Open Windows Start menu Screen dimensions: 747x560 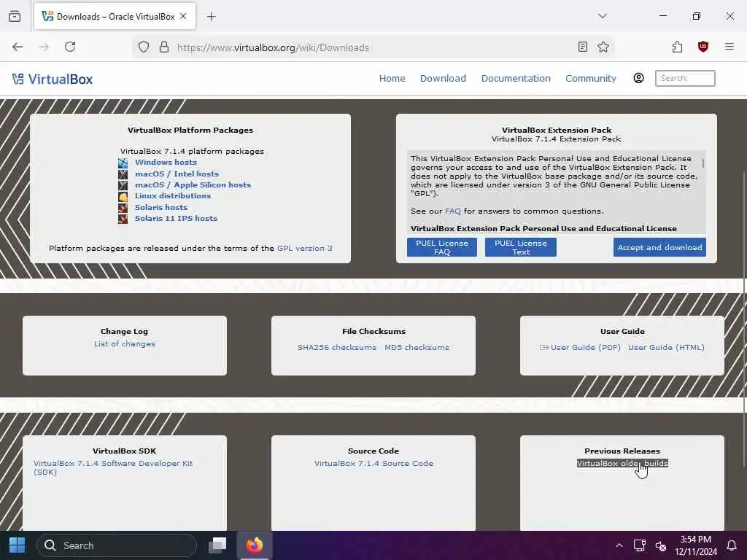point(17,545)
